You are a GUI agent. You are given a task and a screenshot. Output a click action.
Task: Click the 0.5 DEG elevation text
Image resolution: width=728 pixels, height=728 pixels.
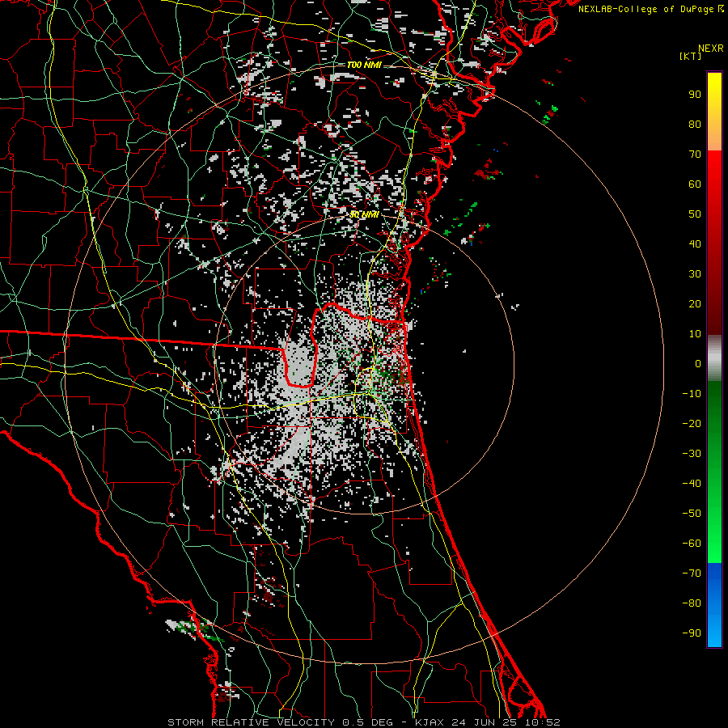pos(368,722)
